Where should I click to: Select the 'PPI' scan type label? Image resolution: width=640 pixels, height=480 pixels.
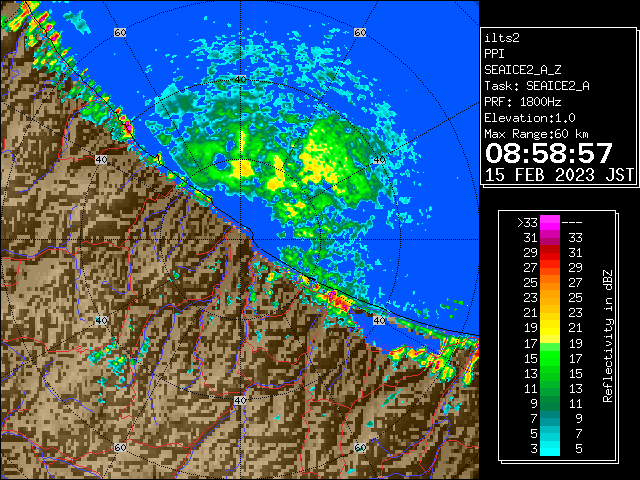pos(494,54)
